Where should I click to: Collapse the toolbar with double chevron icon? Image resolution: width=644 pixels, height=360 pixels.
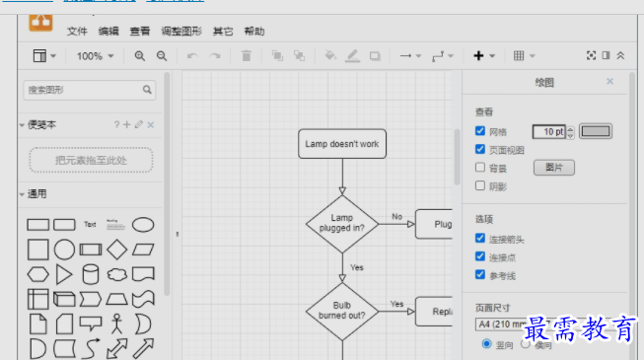620,55
